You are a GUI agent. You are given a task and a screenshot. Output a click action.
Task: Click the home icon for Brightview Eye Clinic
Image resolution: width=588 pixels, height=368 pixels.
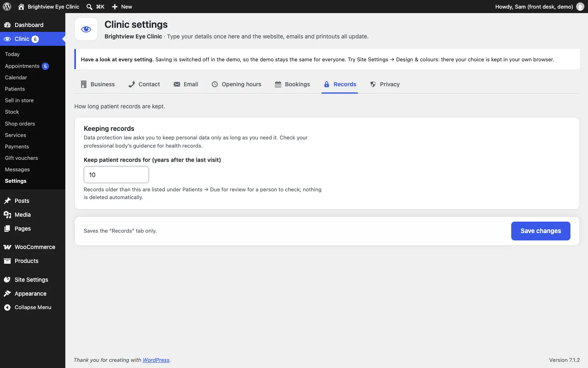tap(21, 7)
